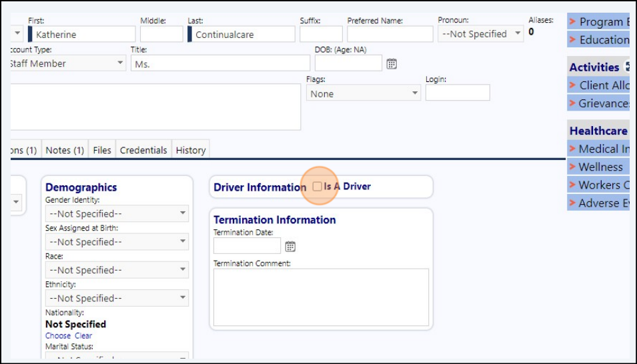The height and width of the screenshot is (364, 637).
Task: Open the Workers Comp sidebar item
Action: [x=598, y=185]
